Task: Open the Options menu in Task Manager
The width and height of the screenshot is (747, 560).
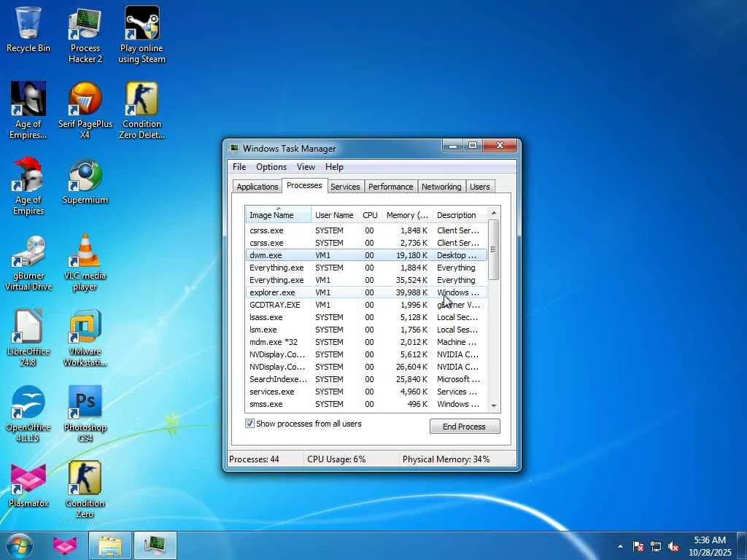Action: [x=271, y=167]
